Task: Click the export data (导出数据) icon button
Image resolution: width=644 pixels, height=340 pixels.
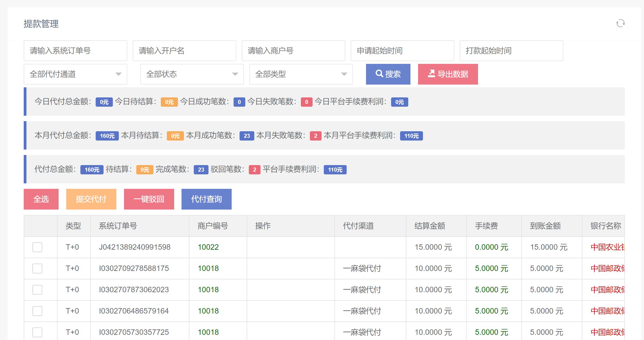Action: [x=448, y=74]
